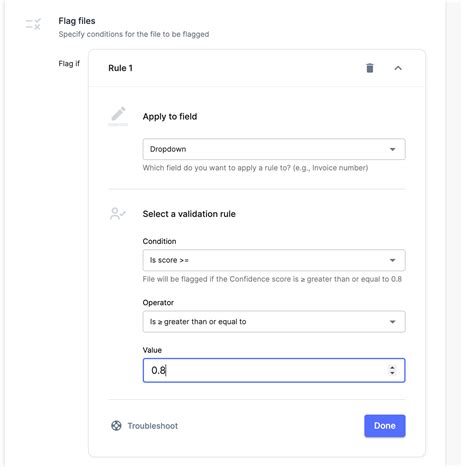Image resolution: width=474 pixels, height=467 pixels.
Task: Open the Operator dropdown
Action: point(274,322)
